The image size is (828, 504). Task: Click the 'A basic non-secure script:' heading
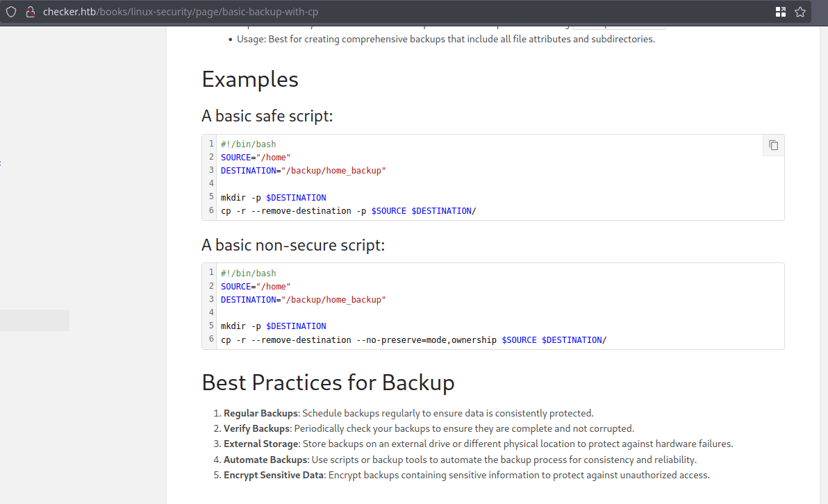[293, 245]
